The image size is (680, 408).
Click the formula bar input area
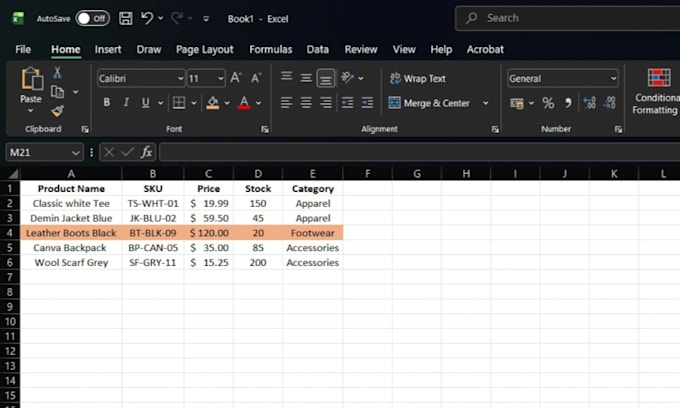(x=419, y=152)
